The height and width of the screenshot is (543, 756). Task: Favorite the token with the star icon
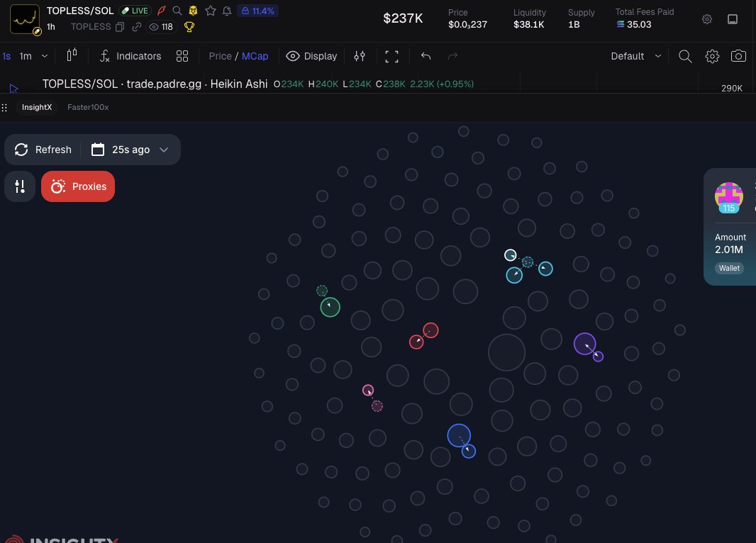pos(210,11)
